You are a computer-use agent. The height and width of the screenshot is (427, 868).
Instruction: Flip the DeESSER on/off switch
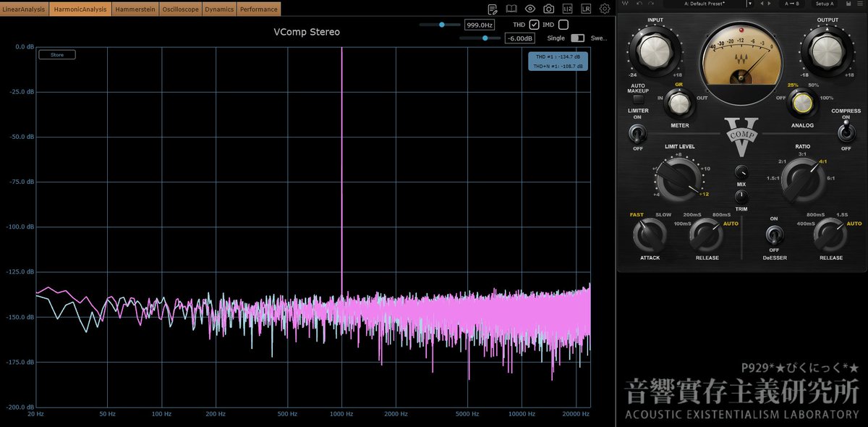774,235
